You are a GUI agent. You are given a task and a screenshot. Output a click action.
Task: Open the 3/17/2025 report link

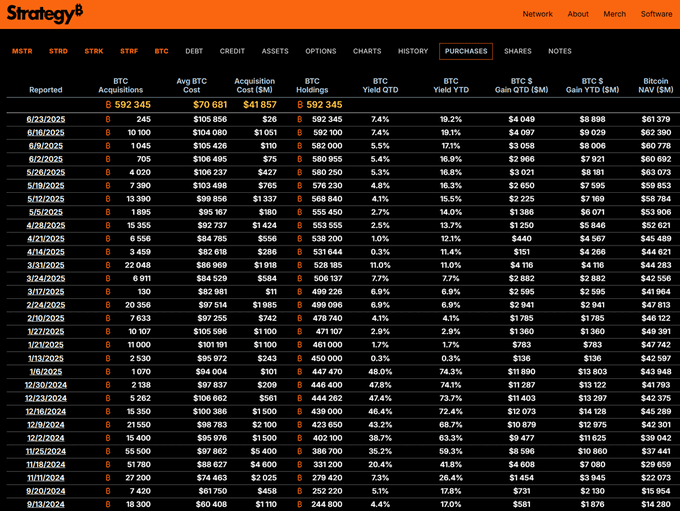(x=46, y=292)
